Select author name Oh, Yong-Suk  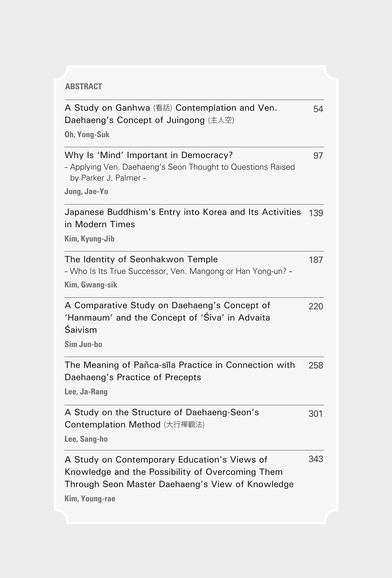point(87,135)
